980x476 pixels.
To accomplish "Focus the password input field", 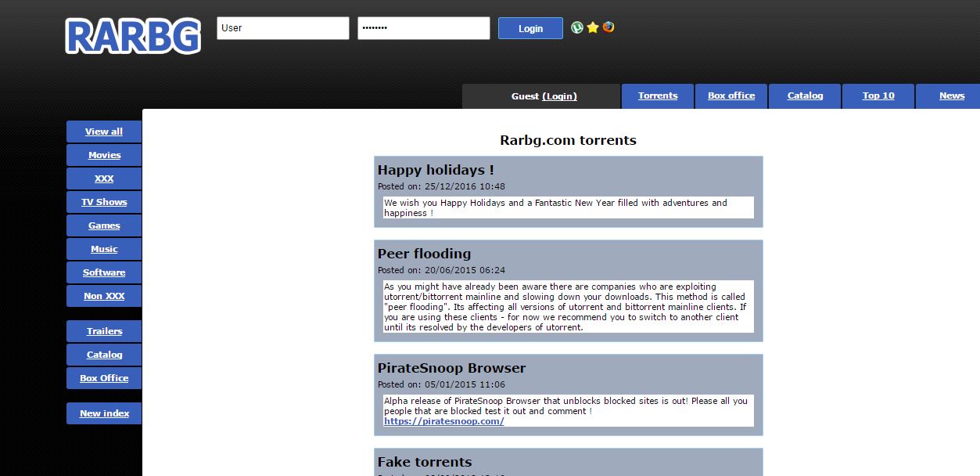I will point(424,28).
